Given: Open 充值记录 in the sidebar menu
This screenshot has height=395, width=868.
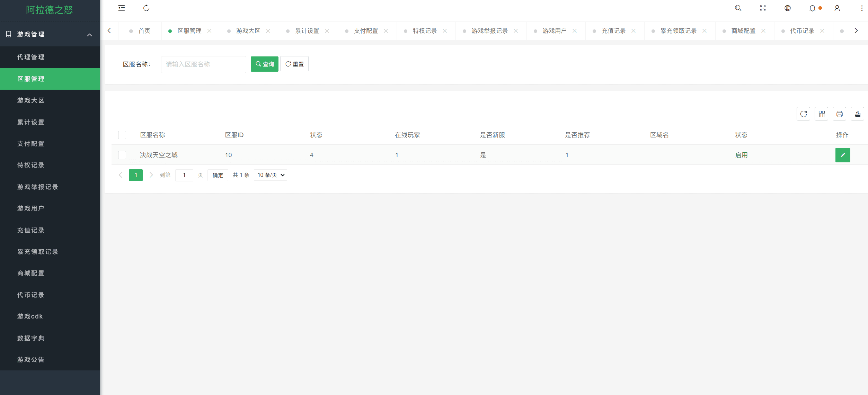Looking at the screenshot, I should click(31, 230).
